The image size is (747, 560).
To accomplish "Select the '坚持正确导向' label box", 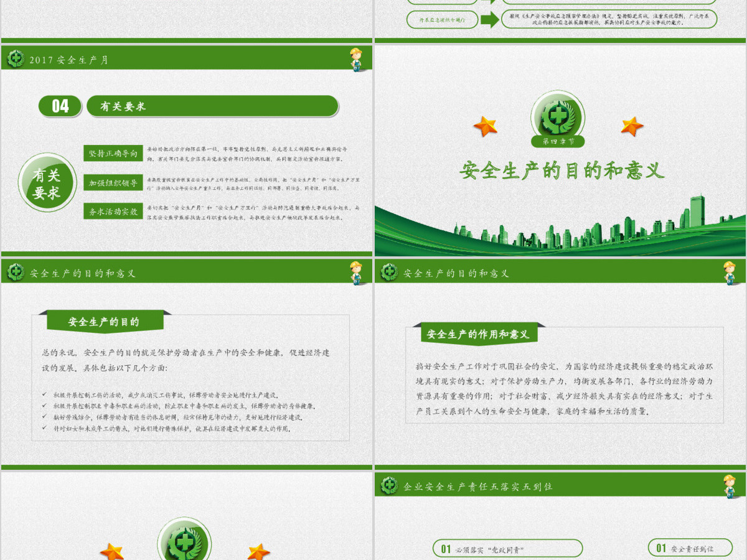I will click(113, 153).
